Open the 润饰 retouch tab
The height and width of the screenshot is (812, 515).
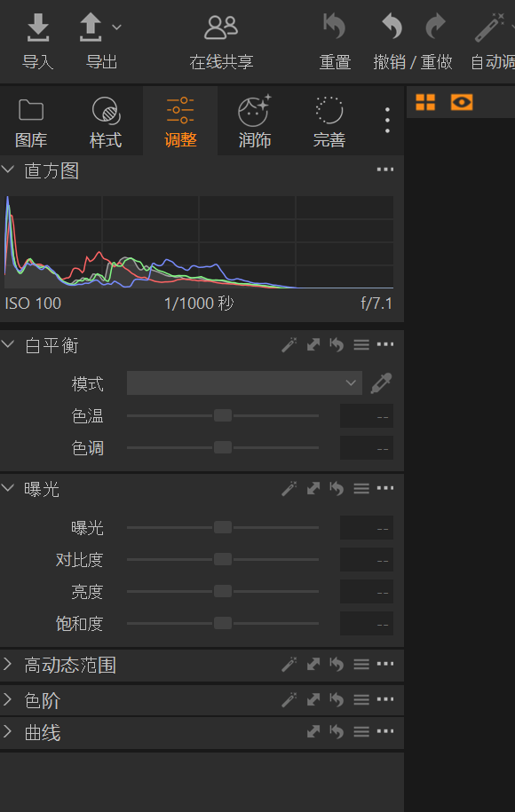pyautogui.click(x=254, y=122)
